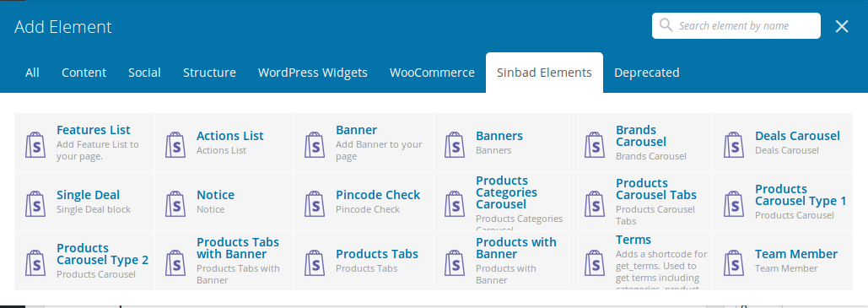Add the Features List element

[94, 130]
